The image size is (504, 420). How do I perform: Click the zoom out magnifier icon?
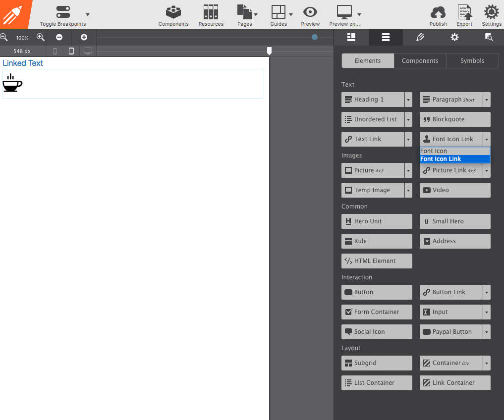click(4, 37)
